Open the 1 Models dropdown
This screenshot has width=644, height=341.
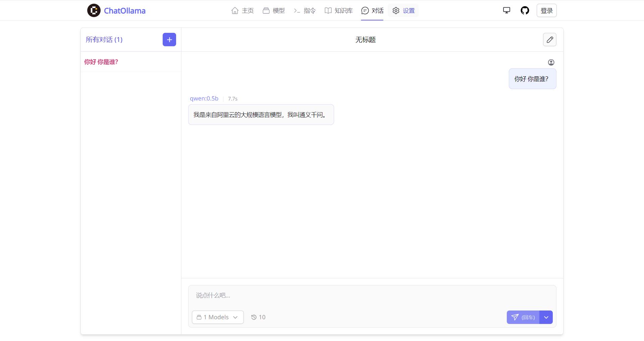[218, 317]
